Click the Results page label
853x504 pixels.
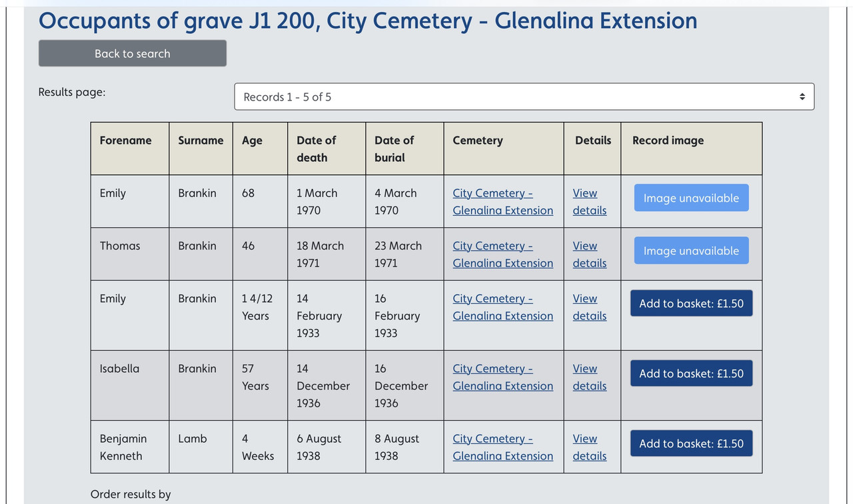pos(72,92)
